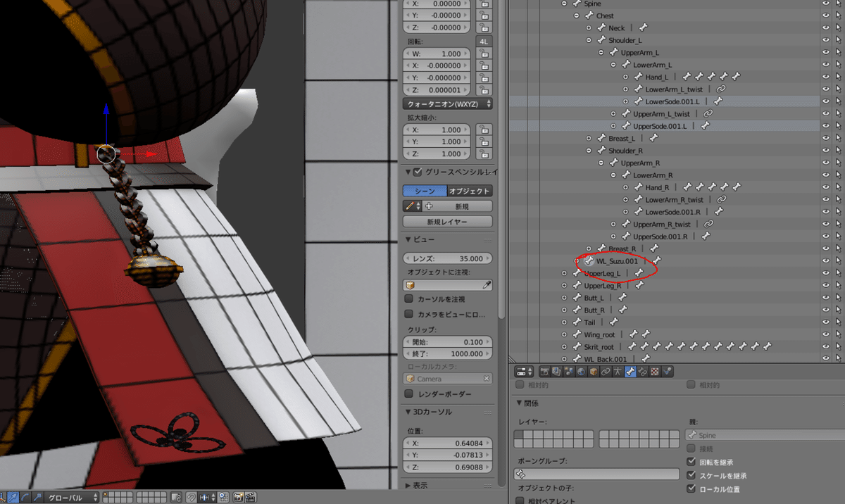
Task: Toggle the translate manipulator arrow icon
Action: (x=13, y=498)
